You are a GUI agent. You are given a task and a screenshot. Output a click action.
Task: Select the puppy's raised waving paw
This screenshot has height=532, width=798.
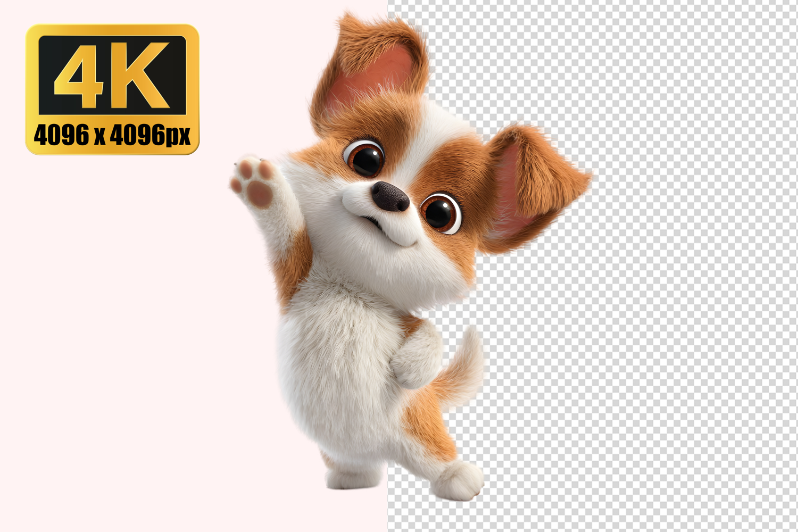254,180
